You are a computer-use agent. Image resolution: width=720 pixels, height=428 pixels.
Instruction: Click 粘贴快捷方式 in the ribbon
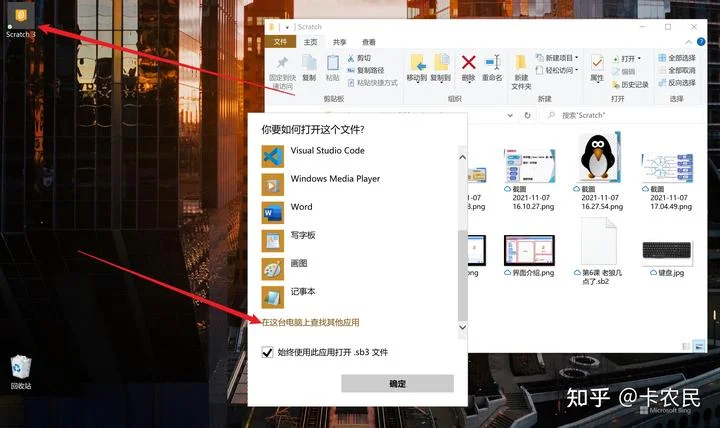click(x=372, y=83)
